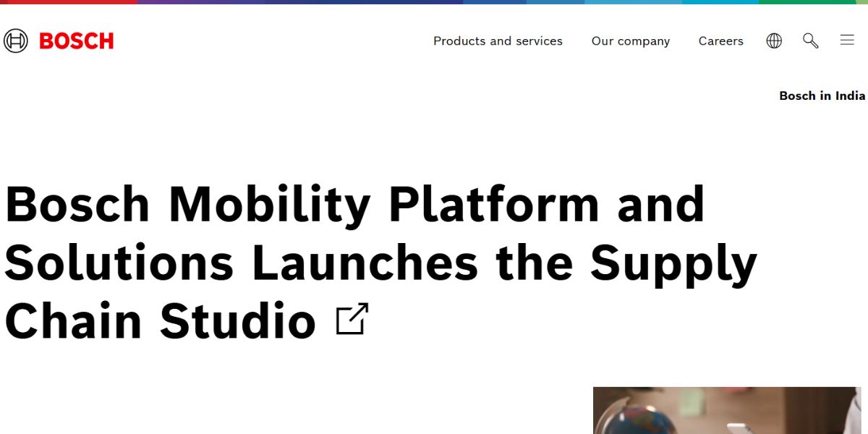Image resolution: width=868 pixels, height=434 pixels.
Task: Click the external link arrow icon after headline
Action: coord(352,320)
